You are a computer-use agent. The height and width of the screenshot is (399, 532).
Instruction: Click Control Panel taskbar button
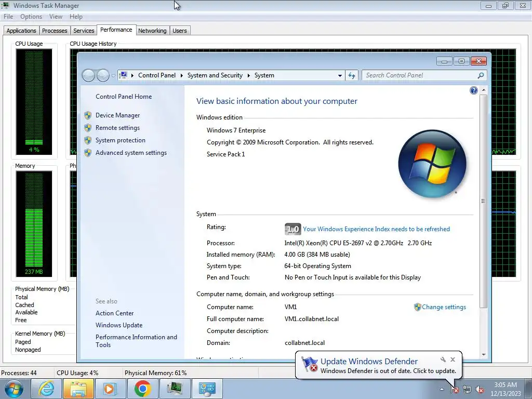(207, 389)
